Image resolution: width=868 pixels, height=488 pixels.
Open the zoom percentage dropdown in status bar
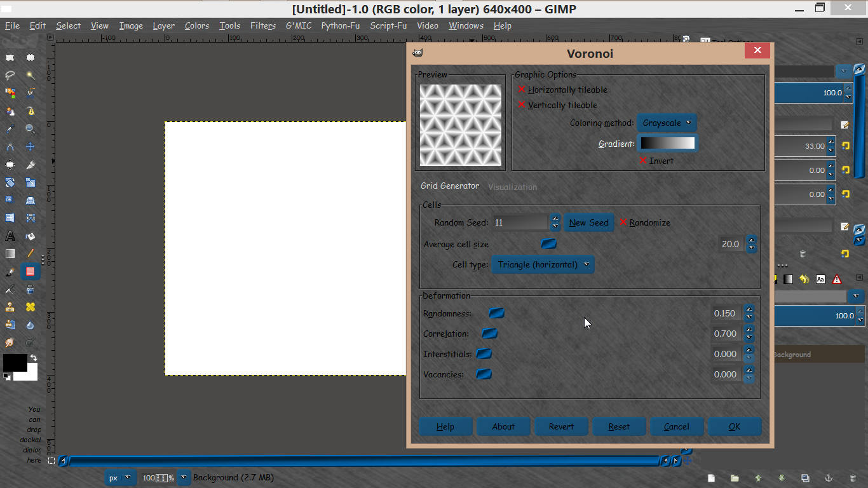(x=184, y=477)
